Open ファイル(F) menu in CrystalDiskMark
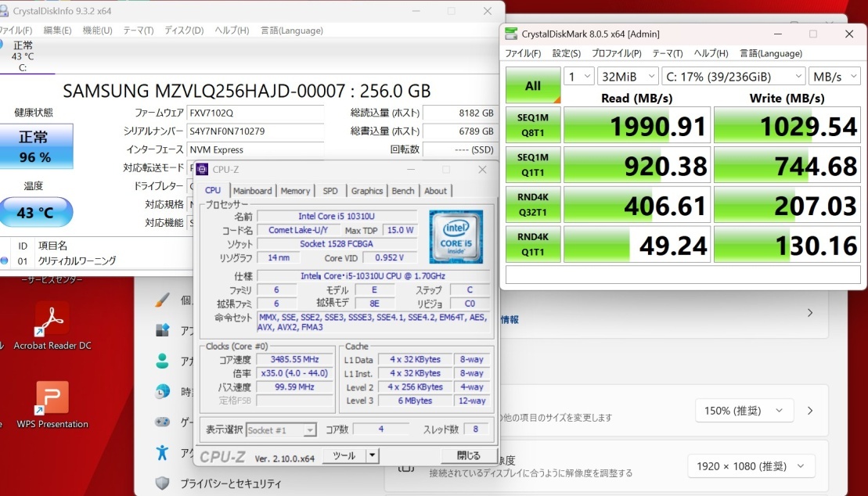This screenshot has width=868, height=496. click(523, 54)
